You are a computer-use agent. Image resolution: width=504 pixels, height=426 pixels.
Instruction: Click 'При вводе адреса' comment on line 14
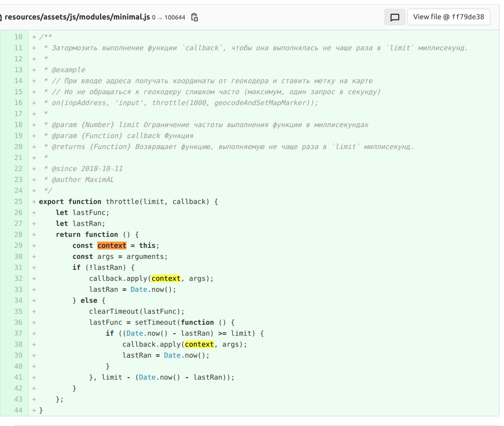click(97, 81)
